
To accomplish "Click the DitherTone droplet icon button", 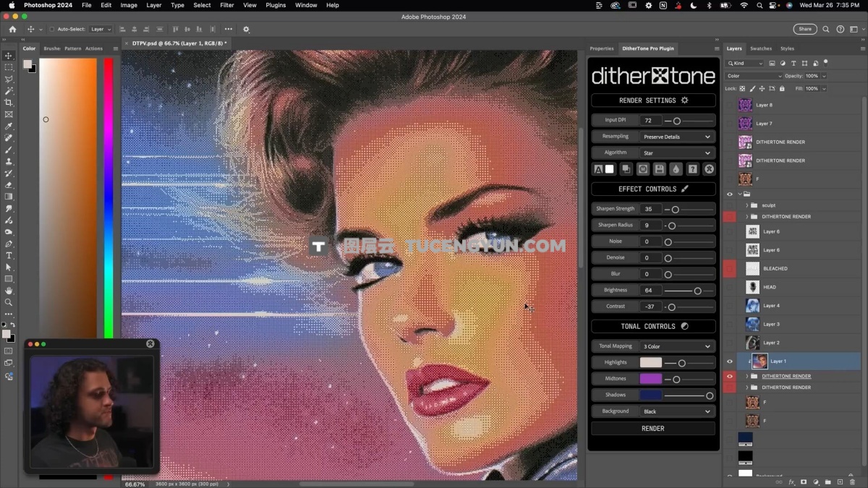I will tap(676, 169).
